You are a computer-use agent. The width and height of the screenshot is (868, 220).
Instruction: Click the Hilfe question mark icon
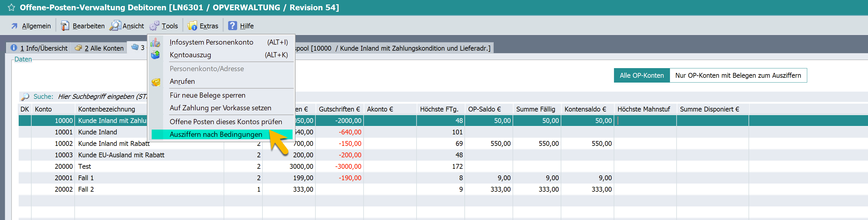pos(232,26)
